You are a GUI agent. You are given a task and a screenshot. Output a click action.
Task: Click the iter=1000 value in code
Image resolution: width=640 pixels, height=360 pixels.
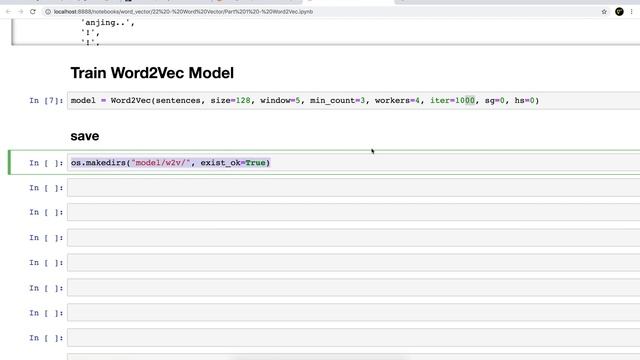click(452, 100)
